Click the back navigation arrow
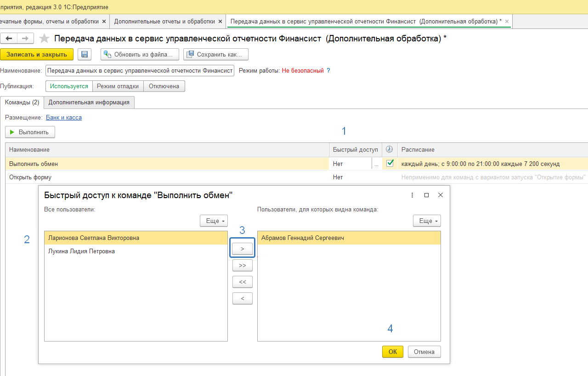 (x=9, y=39)
